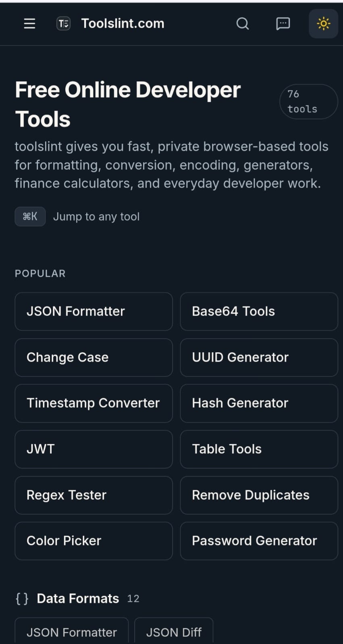Click the Data Formats braces icon
Screen dimensions: 343x644
[x=22, y=599]
